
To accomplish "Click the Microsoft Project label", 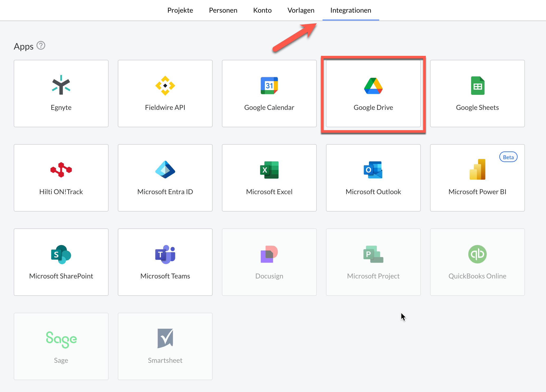I will coord(373,276).
